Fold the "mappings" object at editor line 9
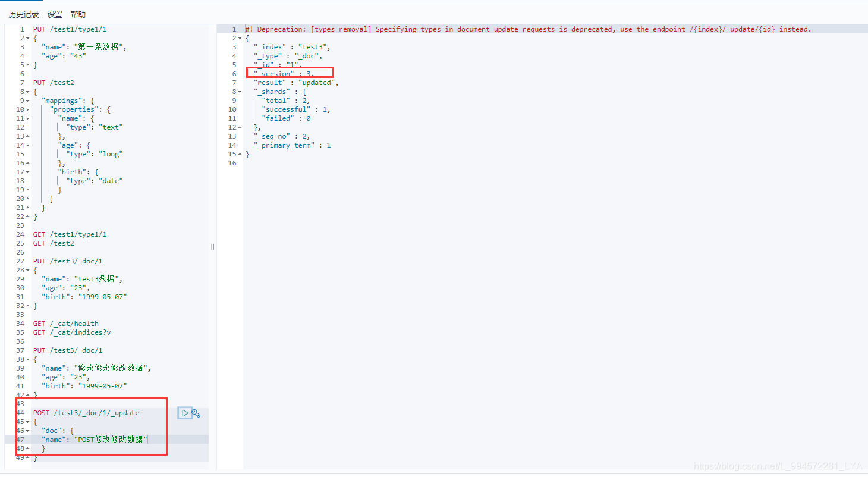This screenshot has width=868, height=477. click(x=28, y=101)
